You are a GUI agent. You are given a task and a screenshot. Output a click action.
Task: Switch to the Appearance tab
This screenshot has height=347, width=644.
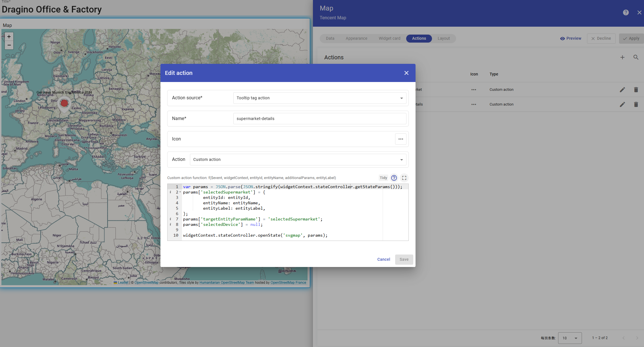(x=356, y=38)
